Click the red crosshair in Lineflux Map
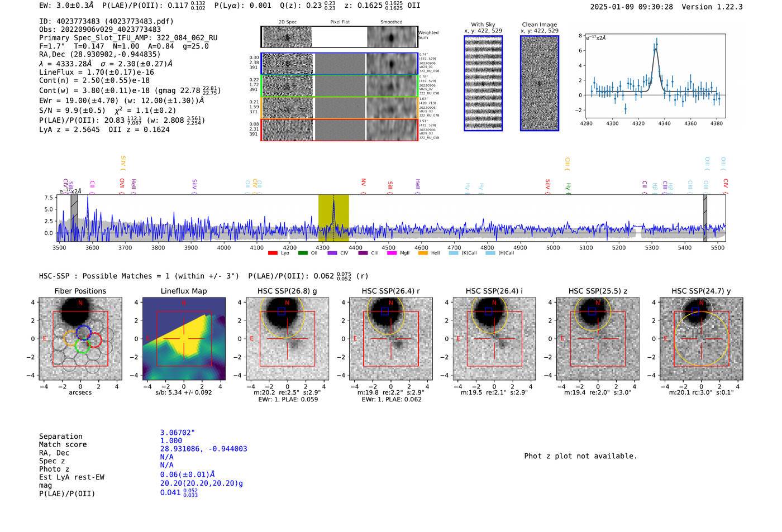The height and width of the screenshot is (532, 782). pos(184,339)
